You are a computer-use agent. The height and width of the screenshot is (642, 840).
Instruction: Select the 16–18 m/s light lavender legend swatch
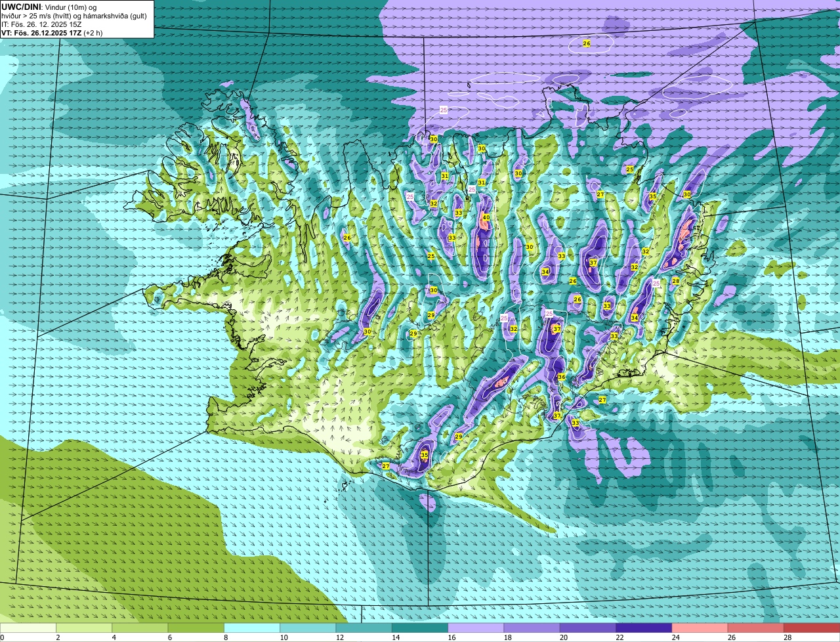(x=476, y=628)
